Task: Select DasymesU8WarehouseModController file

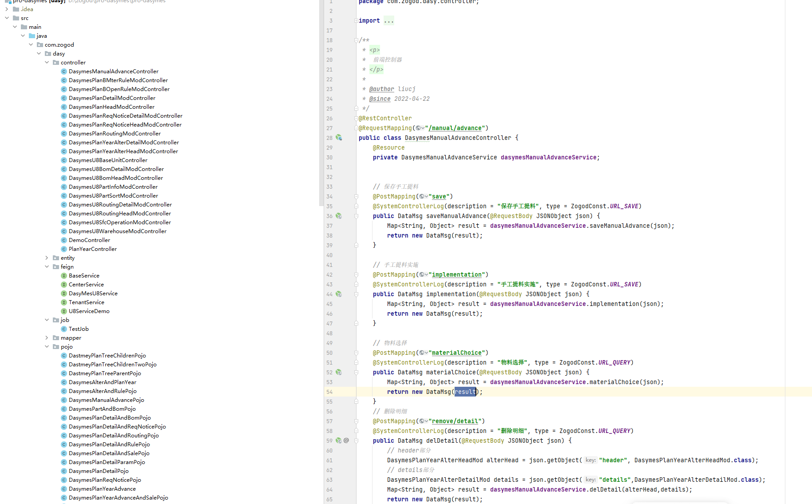Action: pos(118,231)
